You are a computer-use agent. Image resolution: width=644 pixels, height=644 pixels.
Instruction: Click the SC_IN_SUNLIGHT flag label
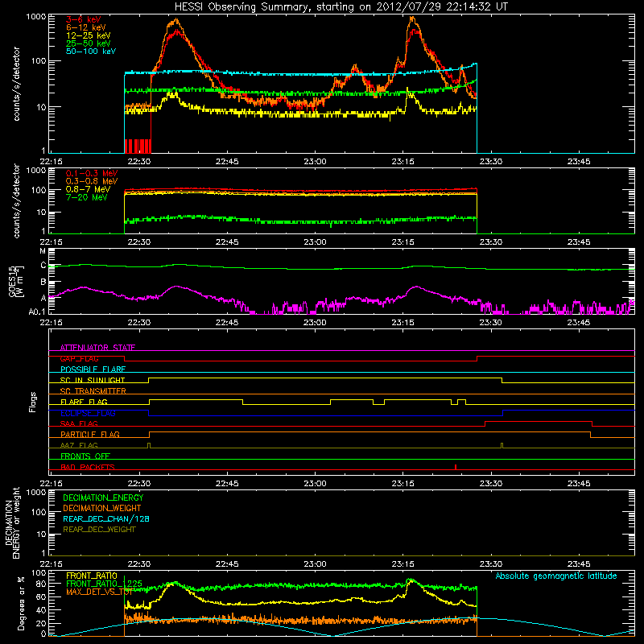tap(93, 380)
